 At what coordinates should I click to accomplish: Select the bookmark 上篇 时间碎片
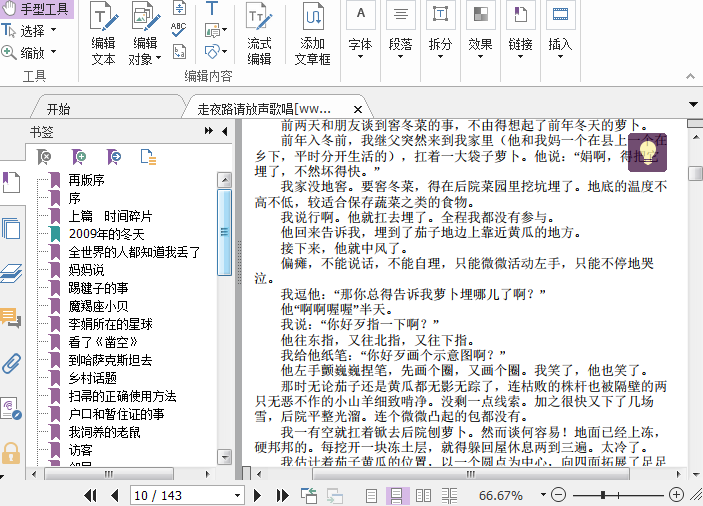pyautogui.click(x=110, y=216)
